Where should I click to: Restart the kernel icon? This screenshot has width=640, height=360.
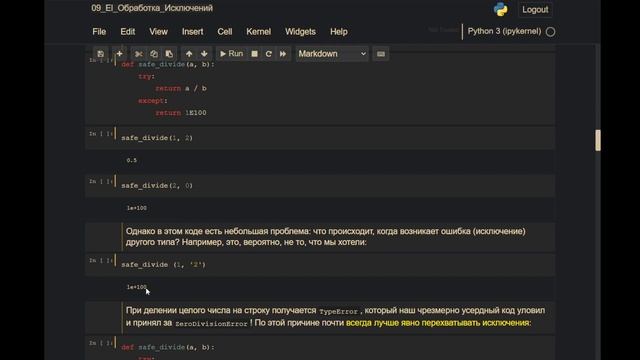269,54
